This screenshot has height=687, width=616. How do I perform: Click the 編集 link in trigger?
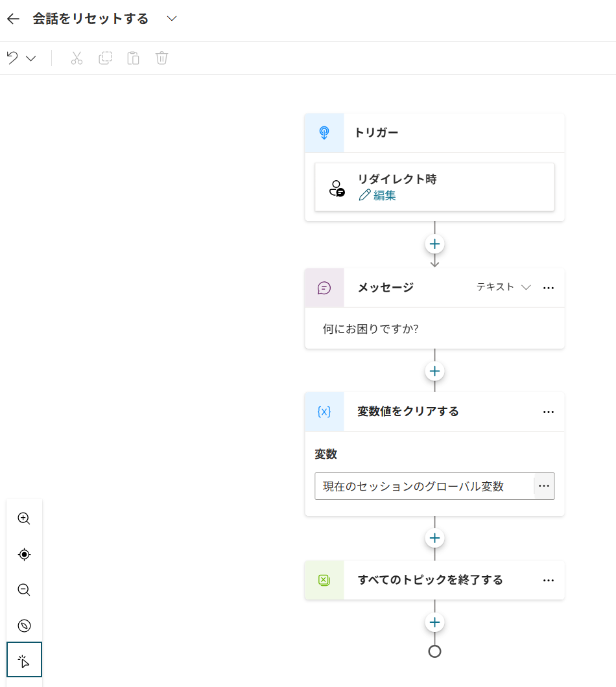pyautogui.click(x=377, y=196)
